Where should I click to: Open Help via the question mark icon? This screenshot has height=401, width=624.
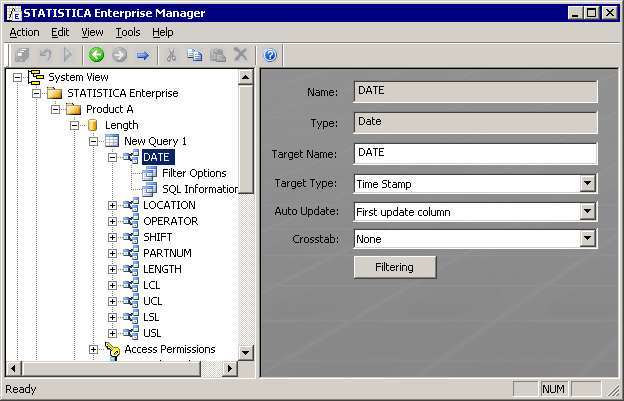(x=270, y=55)
